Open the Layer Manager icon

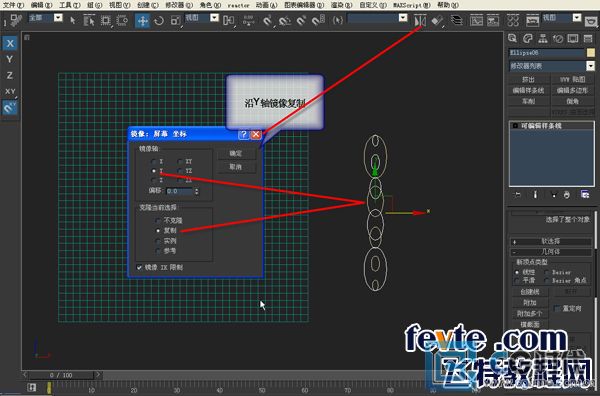pos(457,20)
